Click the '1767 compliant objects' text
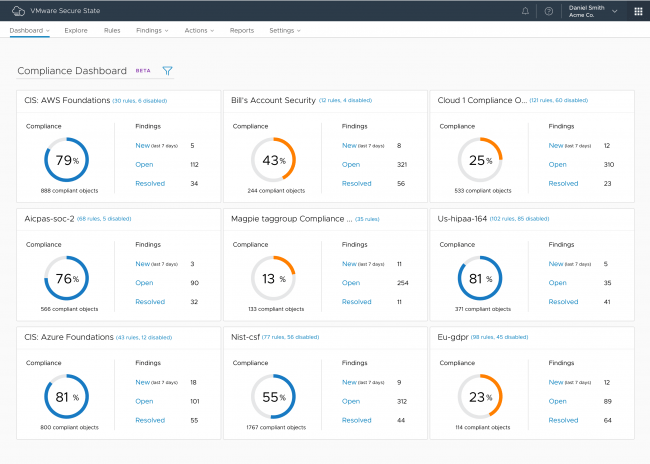650x464 pixels. [276, 428]
